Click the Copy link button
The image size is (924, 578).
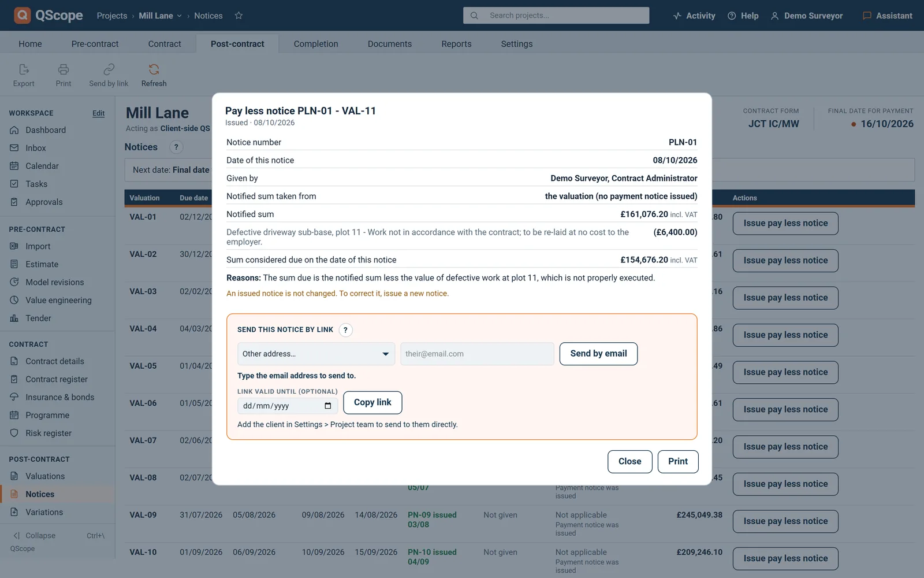tap(372, 402)
